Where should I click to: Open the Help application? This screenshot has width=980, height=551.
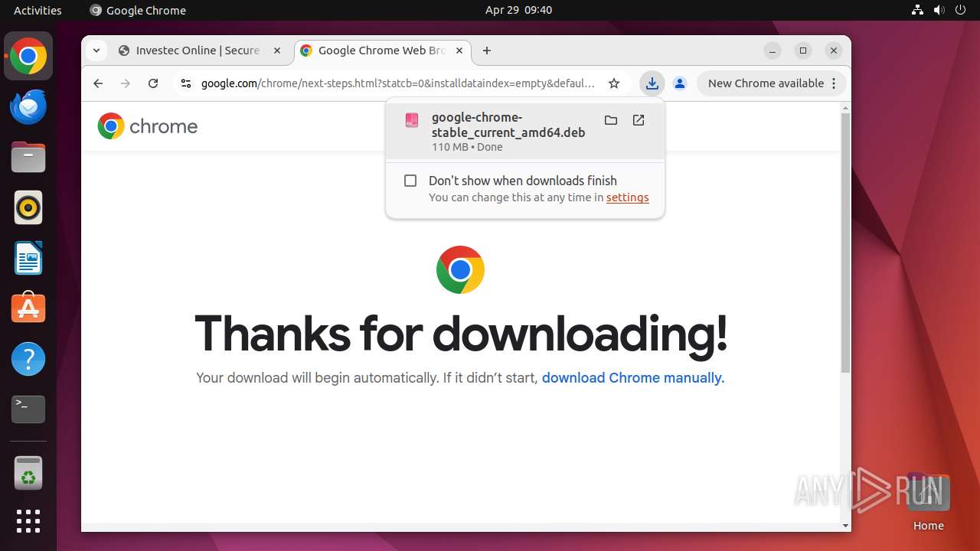click(x=28, y=359)
